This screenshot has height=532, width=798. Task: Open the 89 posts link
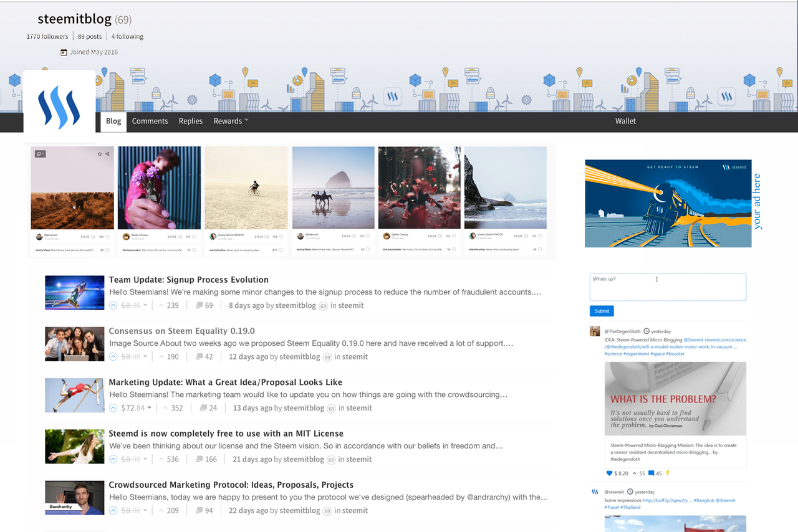[90, 36]
